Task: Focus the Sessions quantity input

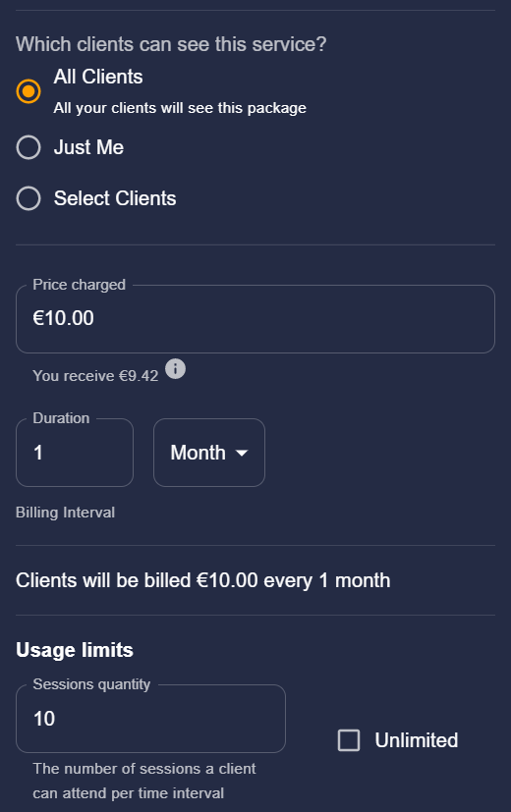Action: click(150, 719)
